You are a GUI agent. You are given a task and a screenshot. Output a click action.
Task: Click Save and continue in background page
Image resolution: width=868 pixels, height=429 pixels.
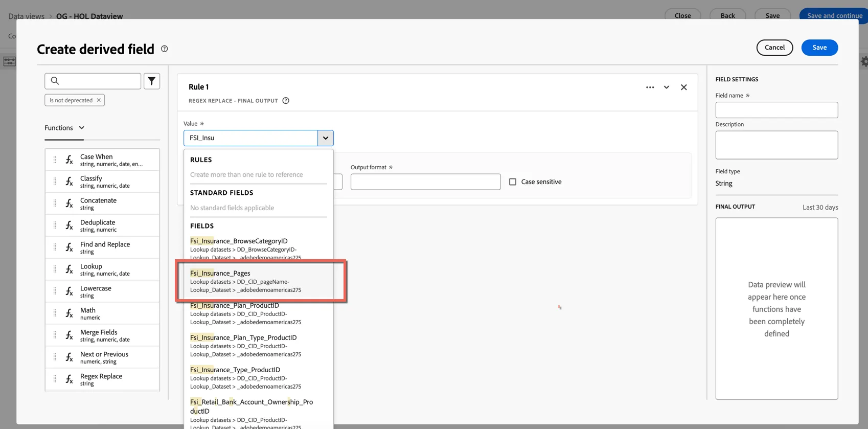(x=834, y=16)
